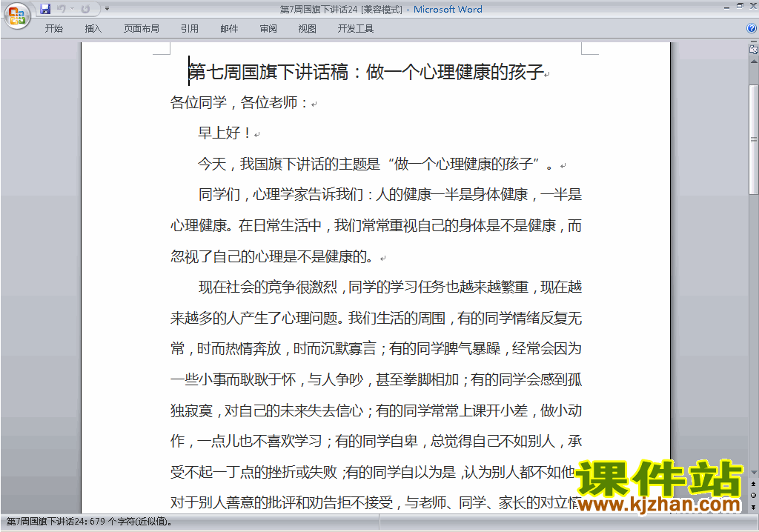Click the vertical scrollbar thumb
This screenshot has width=759, height=532.
pyautogui.click(x=754, y=139)
